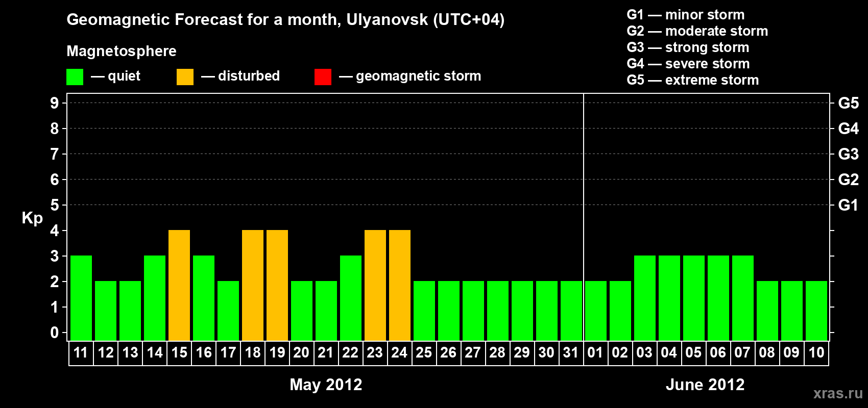
Task: Select the green bar for June 03
Action: point(645,298)
